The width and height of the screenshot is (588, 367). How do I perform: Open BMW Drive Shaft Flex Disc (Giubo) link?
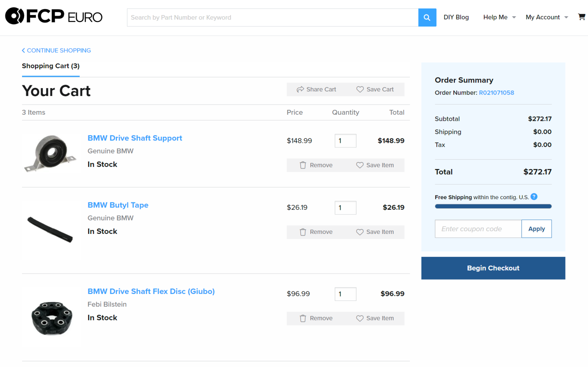coord(151,291)
